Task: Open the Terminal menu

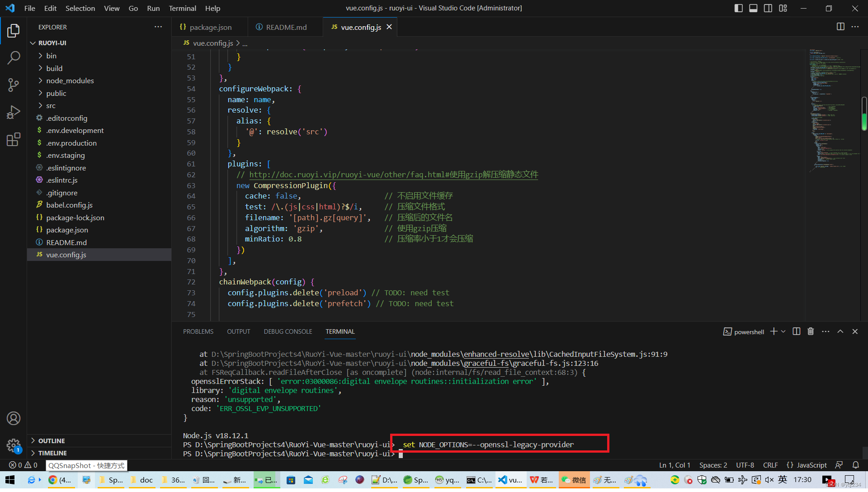Action: tap(182, 8)
